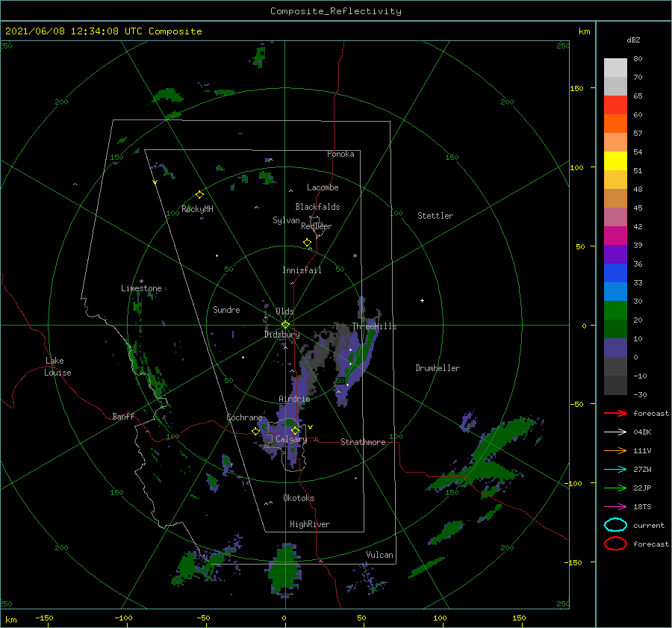Pick the magenta 42-39 dBZ swatch
This screenshot has height=628, width=672.
click(x=615, y=235)
